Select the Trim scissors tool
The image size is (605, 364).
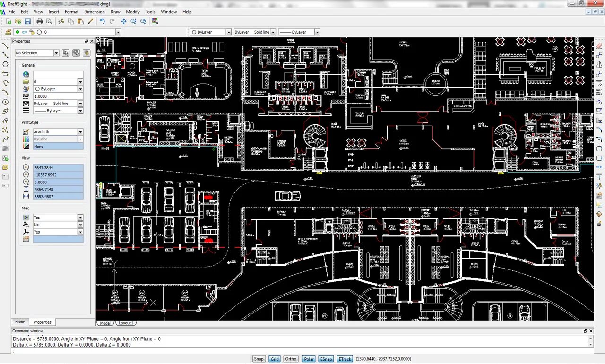599,186
